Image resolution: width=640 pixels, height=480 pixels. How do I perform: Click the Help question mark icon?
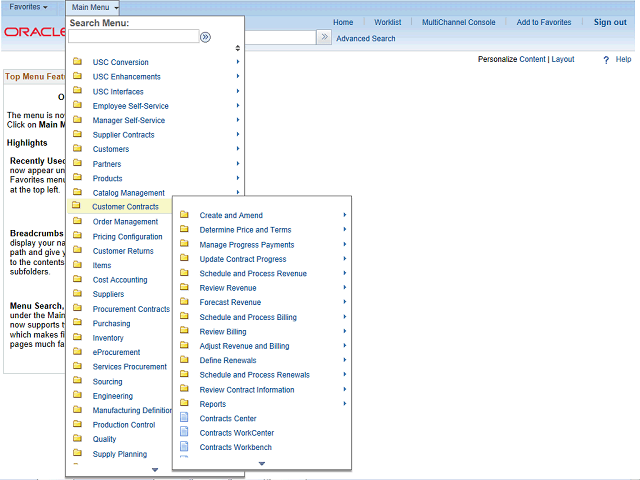click(x=606, y=60)
